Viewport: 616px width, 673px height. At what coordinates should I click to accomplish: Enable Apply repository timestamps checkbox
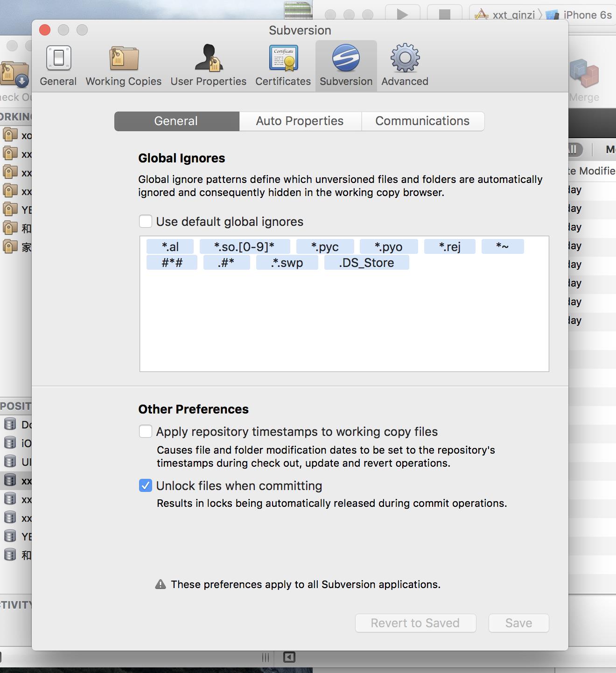(x=146, y=431)
